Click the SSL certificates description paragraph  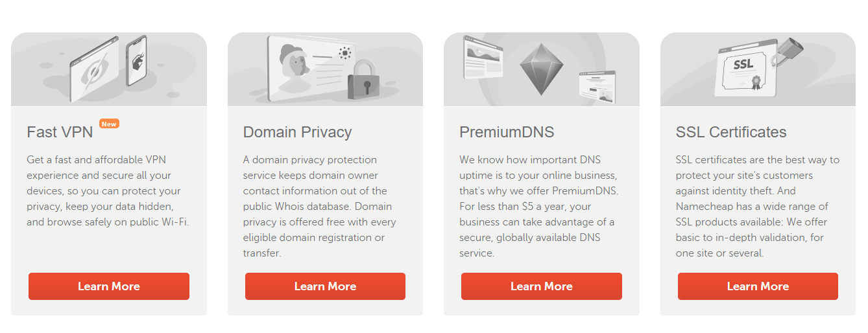point(758,207)
